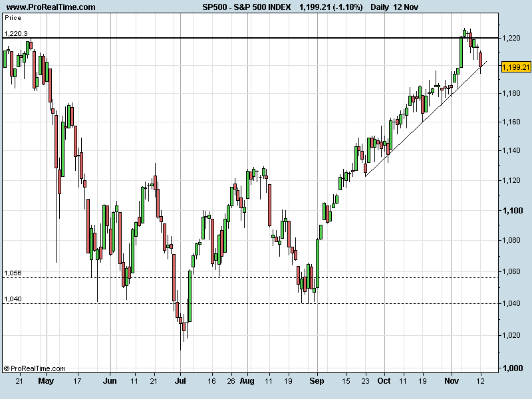Viewport: 532px width, 399px height.
Task: Click the rising white trendline from late September
Action: 426,119
